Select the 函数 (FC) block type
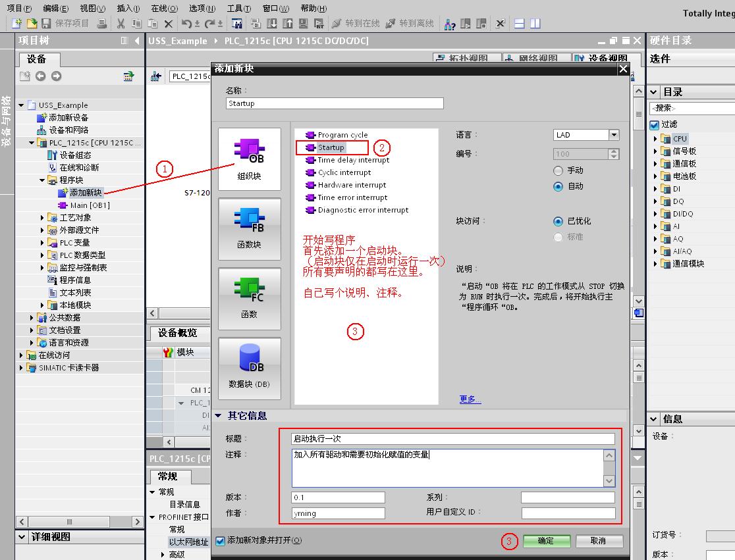 (x=250, y=299)
